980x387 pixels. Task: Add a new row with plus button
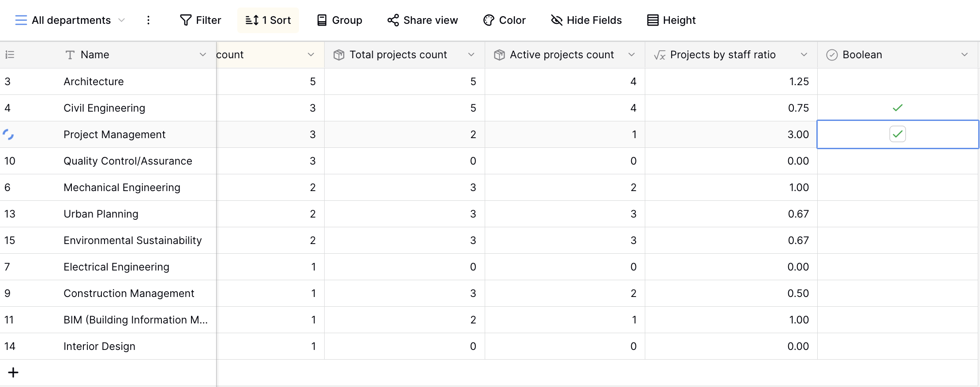13,372
